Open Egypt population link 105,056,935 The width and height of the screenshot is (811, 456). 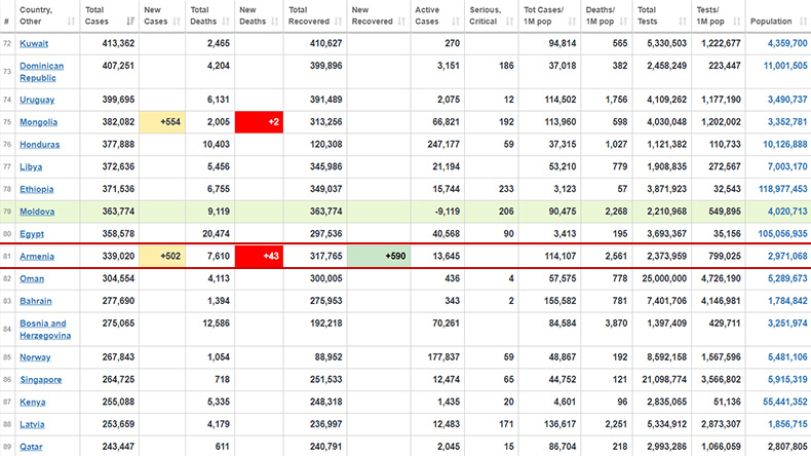[x=783, y=234]
